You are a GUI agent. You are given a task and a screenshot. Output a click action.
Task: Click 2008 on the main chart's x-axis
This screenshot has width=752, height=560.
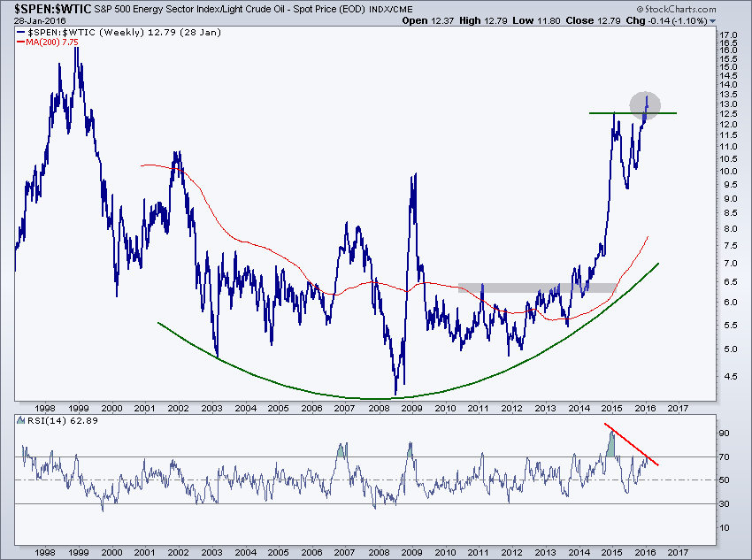[379, 408]
